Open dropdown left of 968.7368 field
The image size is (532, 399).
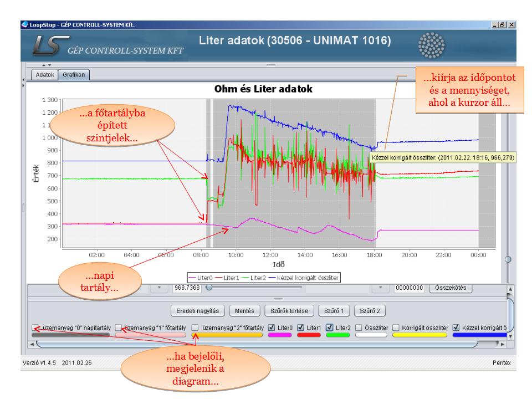pos(159,288)
